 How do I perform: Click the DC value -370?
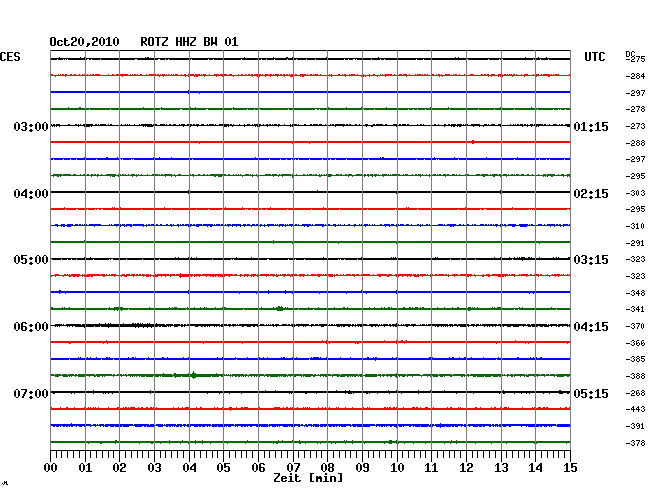click(x=635, y=326)
